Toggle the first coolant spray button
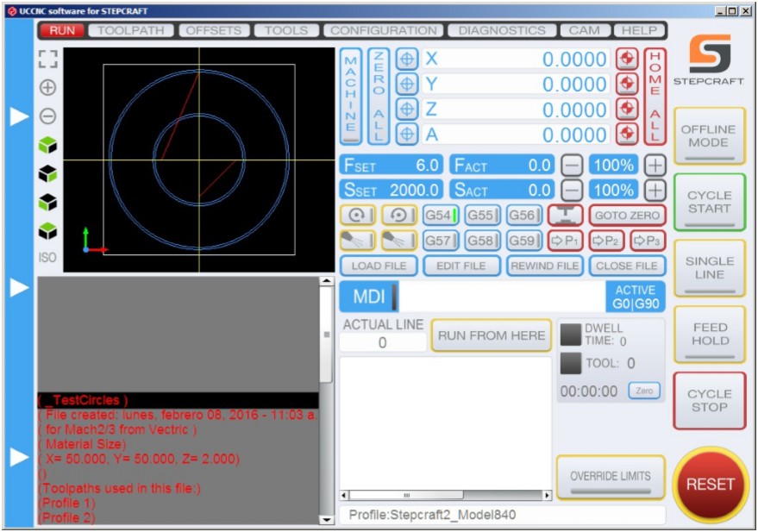The image size is (758, 532). [x=358, y=241]
